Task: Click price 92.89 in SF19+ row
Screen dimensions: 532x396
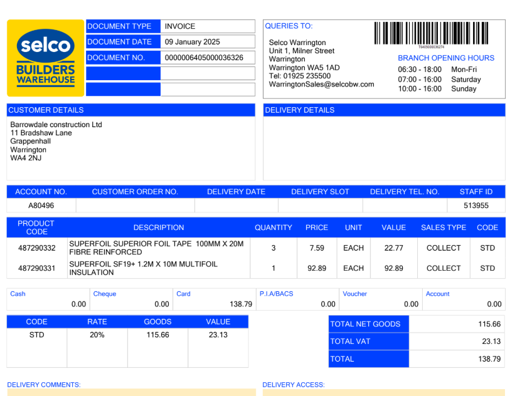Action: pos(317,268)
